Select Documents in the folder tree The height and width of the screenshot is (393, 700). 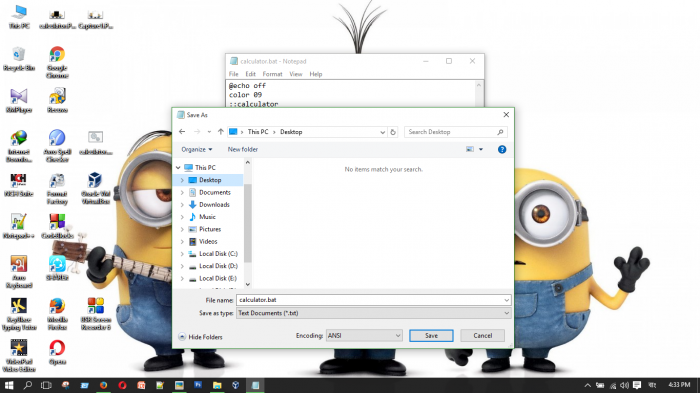click(x=215, y=192)
